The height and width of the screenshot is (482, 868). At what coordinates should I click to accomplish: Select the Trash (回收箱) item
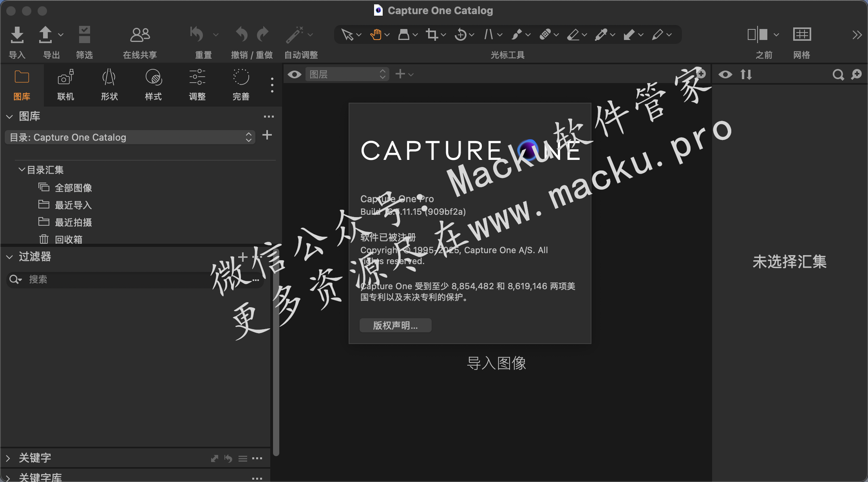[x=69, y=239]
